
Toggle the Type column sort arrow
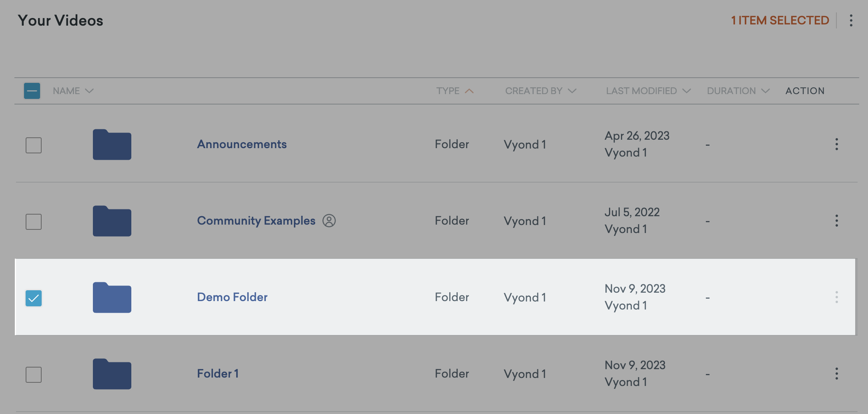coord(470,91)
